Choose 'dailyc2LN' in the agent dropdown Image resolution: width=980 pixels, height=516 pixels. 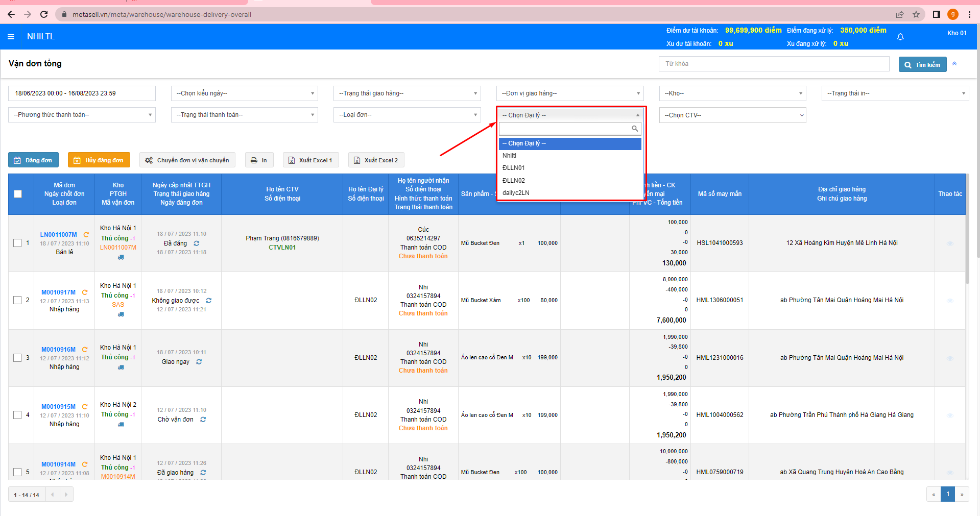[x=516, y=193]
